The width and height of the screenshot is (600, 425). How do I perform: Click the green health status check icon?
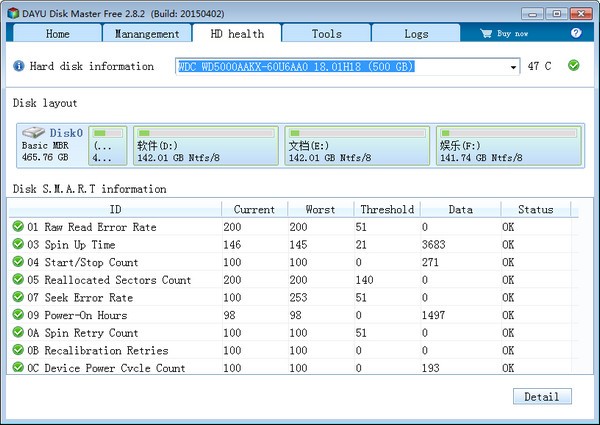pos(574,66)
